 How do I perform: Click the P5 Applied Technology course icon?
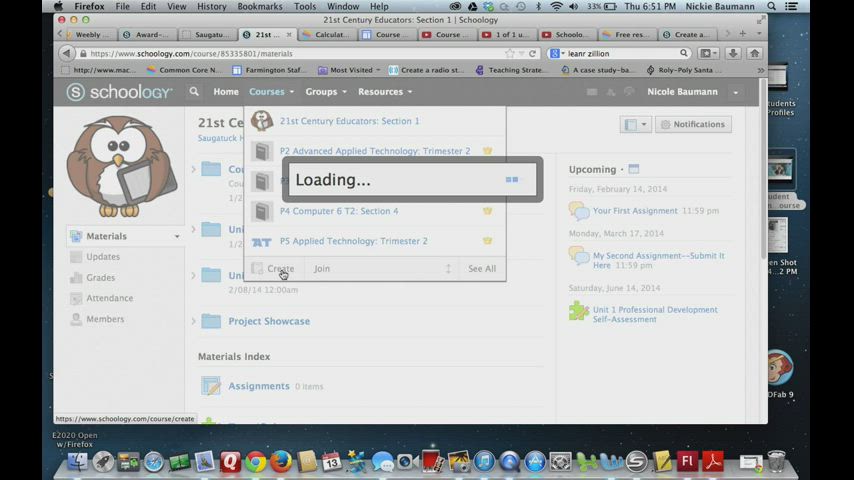262,241
